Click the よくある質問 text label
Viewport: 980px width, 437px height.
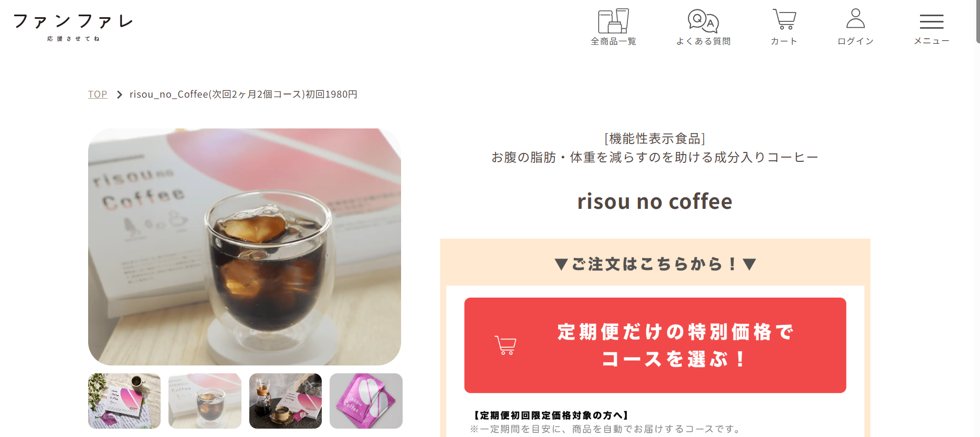pos(703,41)
